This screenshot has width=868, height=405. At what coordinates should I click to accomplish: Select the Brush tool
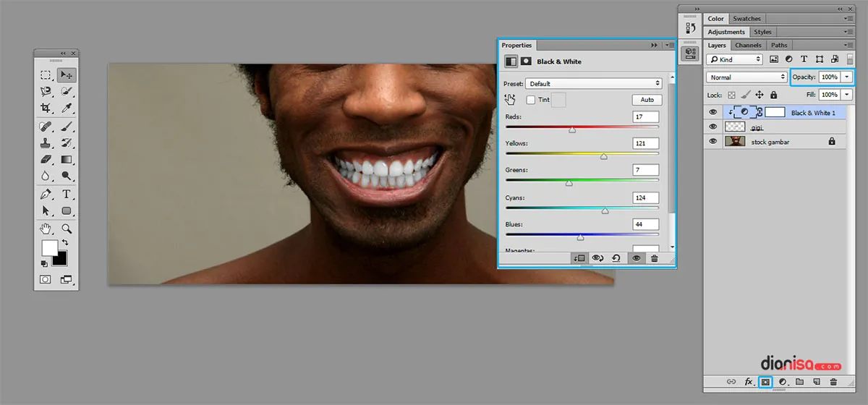[x=67, y=127]
